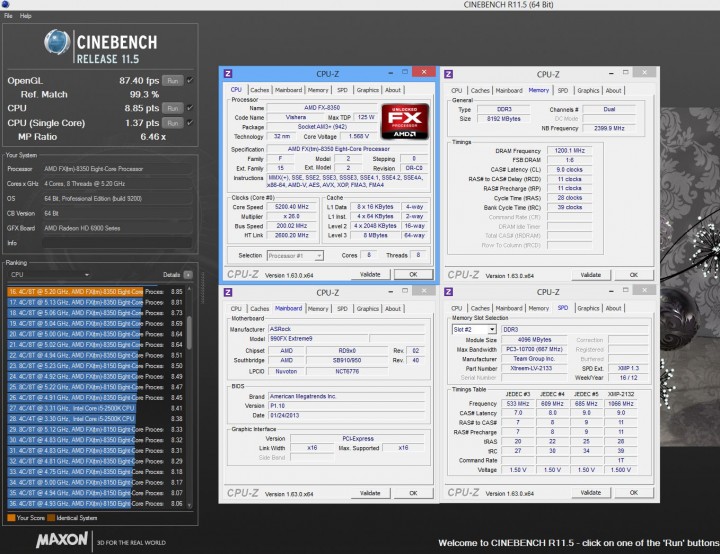Click OK in the Mainboard window
720x554 pixels.
[x=413, y=493]
